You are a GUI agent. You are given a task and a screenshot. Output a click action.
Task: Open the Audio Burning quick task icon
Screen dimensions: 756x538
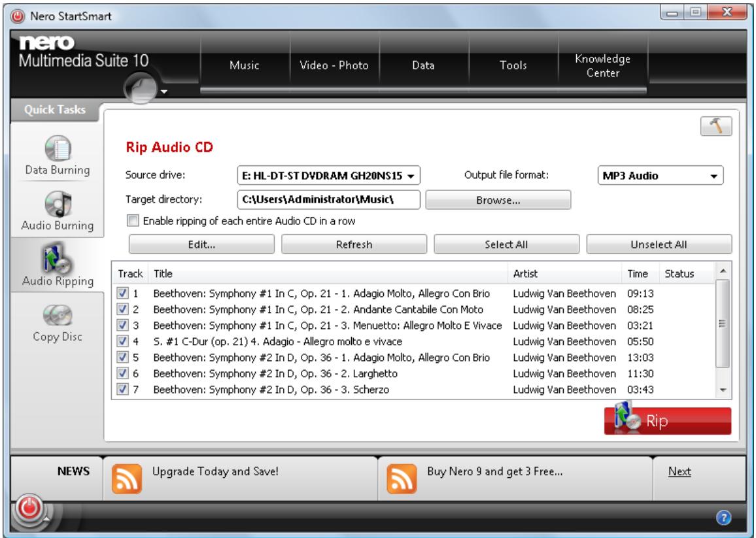(58, 204)
